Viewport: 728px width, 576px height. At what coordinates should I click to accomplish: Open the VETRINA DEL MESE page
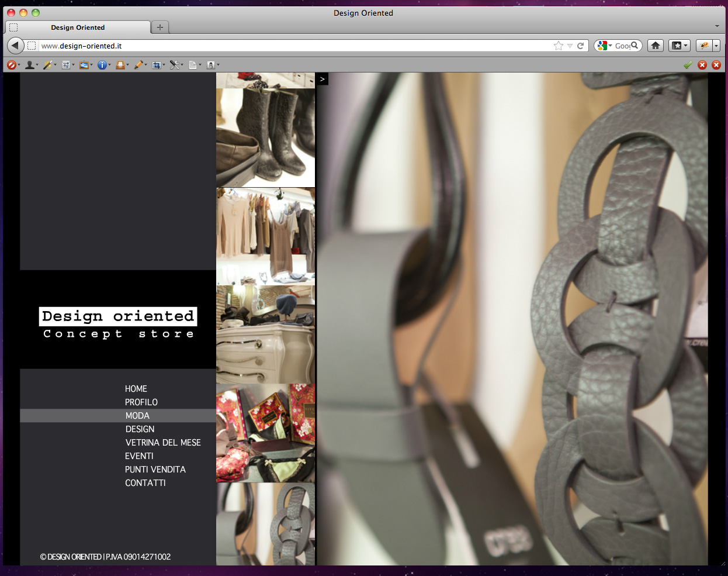(x=163, y=443)
